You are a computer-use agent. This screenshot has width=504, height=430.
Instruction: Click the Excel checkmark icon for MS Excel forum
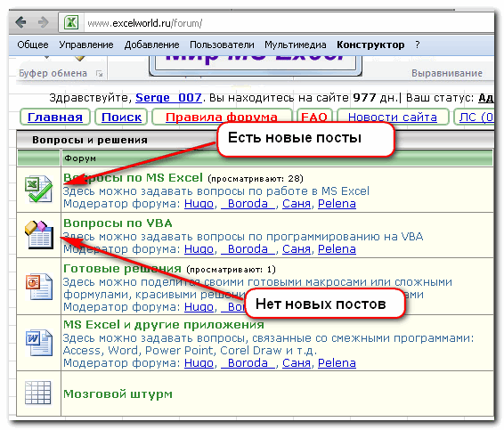point(39,189)
